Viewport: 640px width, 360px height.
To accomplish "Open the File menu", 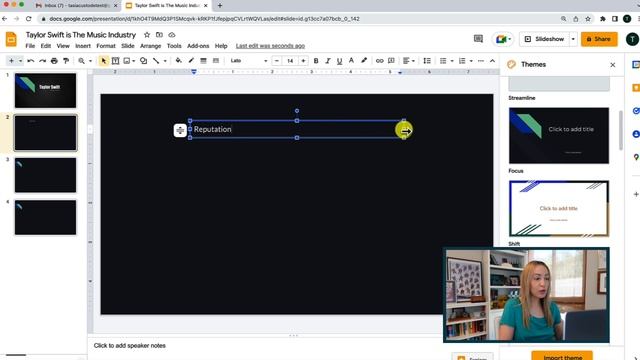I will click(30, 46).
